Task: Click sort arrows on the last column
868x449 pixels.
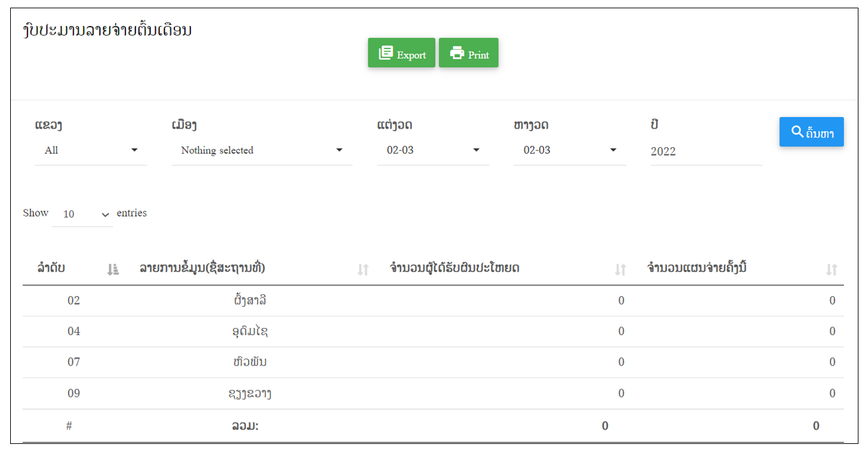Action: click(832, 269)
